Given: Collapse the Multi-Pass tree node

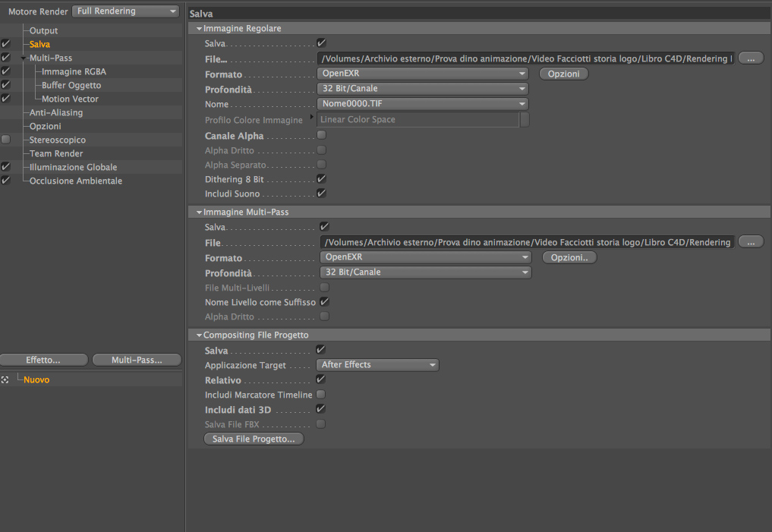Looking at the screenshot, I should (23, 58).
